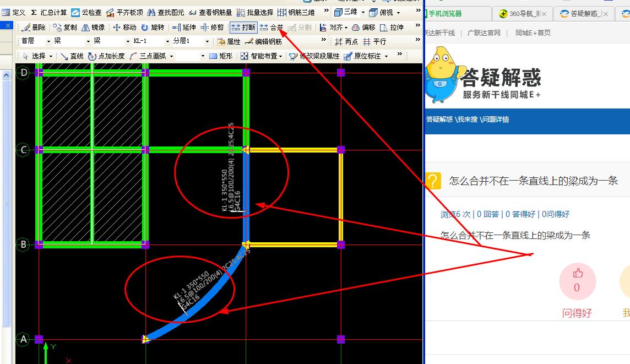Choose the 直线 line drawing tool
This screenshot has height=364, width=630.
(x=72, y=56)
